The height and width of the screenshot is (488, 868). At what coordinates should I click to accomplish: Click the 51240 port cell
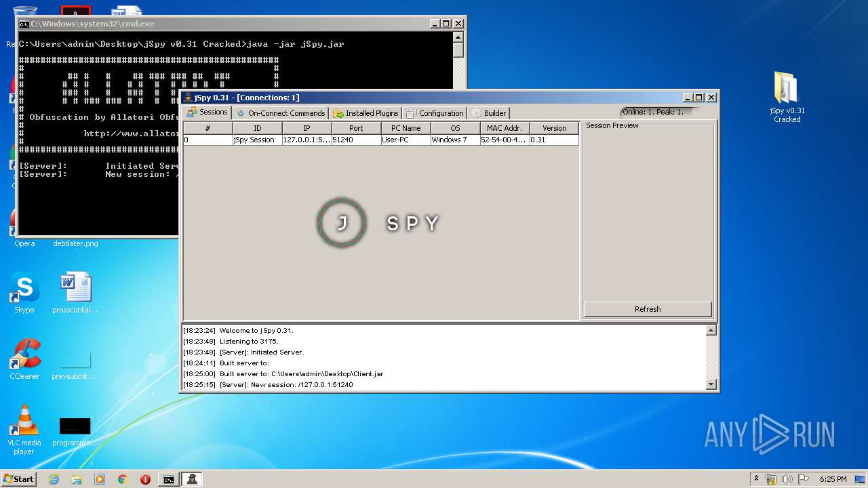356,140
